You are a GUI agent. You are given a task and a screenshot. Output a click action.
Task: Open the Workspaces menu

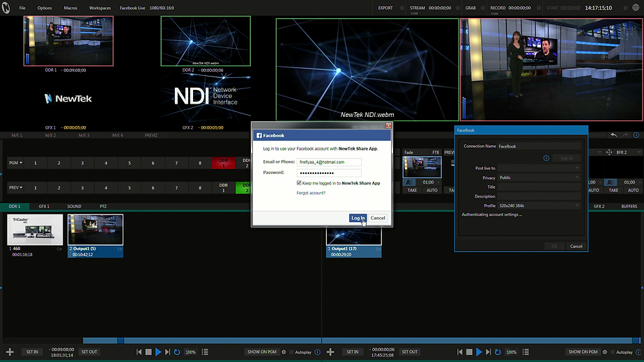pyautogui.click(x=100, y=8)
